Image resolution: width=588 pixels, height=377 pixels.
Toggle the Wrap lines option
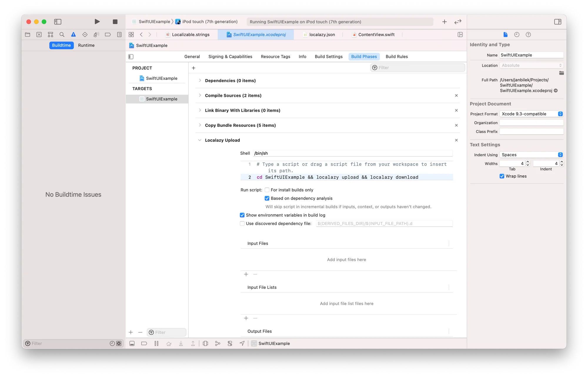(502, 176)
